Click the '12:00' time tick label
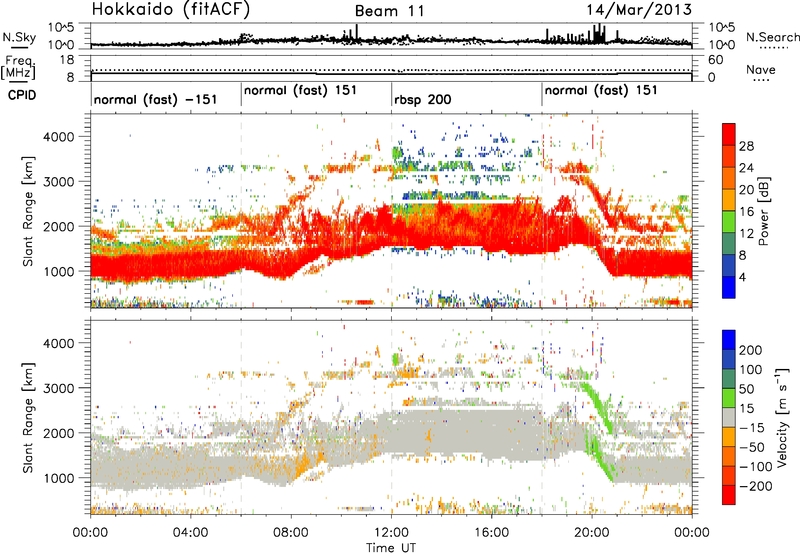The height and width of the screenshot is (554, 800). tap(391, 533)
